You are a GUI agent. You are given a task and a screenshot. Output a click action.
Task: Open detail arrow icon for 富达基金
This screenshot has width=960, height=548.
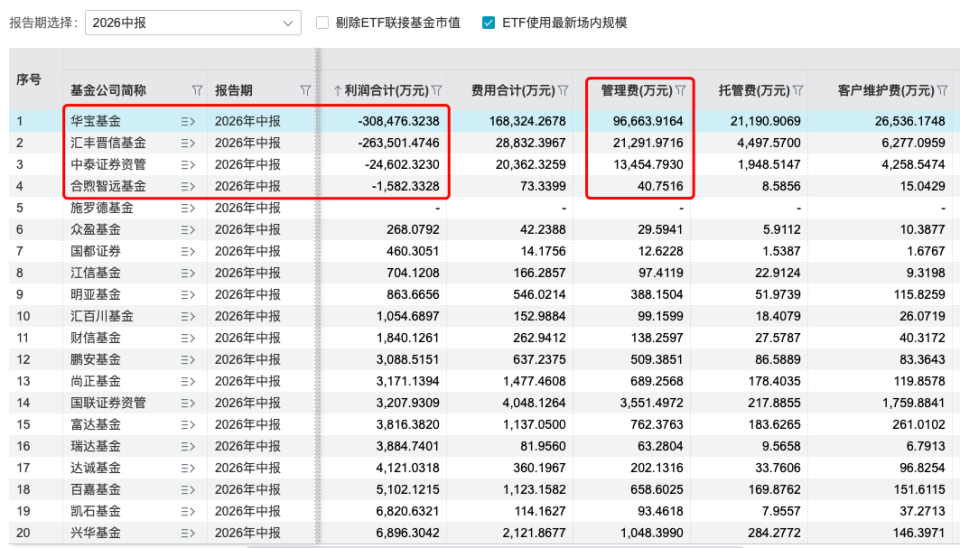pyautogui.click(x=188, y=425)
